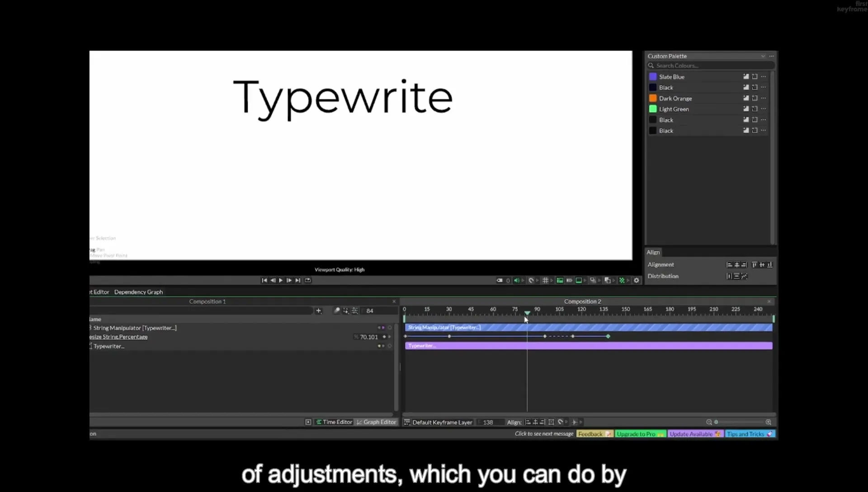Click Upgrade to Pro button
This screenshot has width=868, height=492.
pos(640,434)
